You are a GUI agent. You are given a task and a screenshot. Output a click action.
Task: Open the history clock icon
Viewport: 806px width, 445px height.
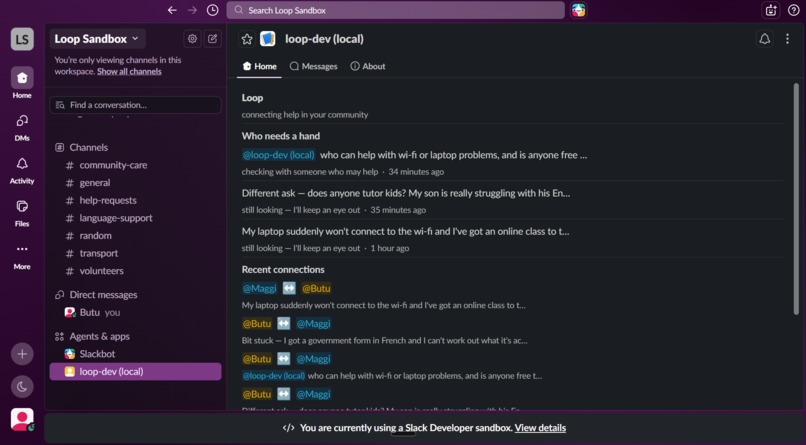click(x=212, y=10)
